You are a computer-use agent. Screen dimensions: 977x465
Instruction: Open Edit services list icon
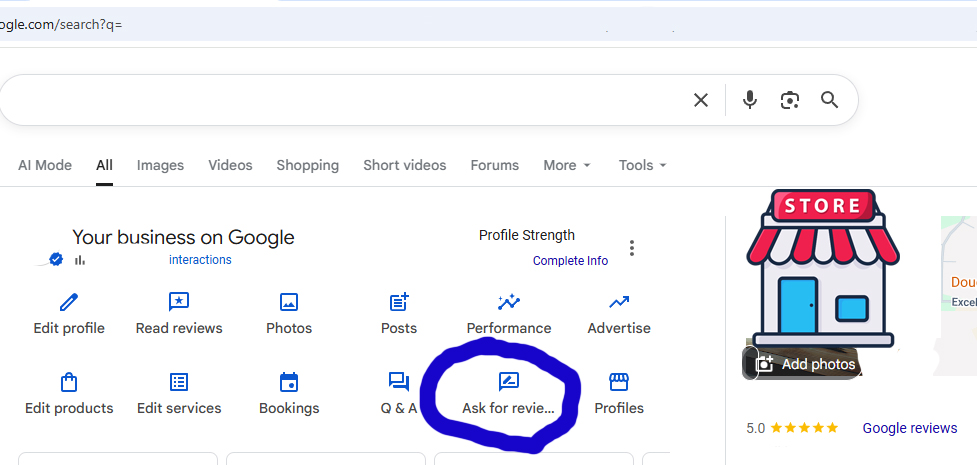pyautogui.click(x=179, y=381)
